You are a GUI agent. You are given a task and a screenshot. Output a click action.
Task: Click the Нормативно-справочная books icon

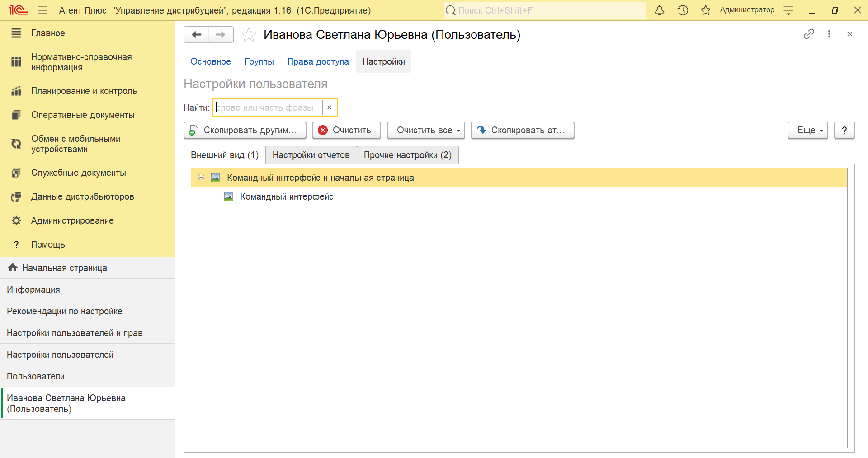pyautogui.click(x=16, y=62)
